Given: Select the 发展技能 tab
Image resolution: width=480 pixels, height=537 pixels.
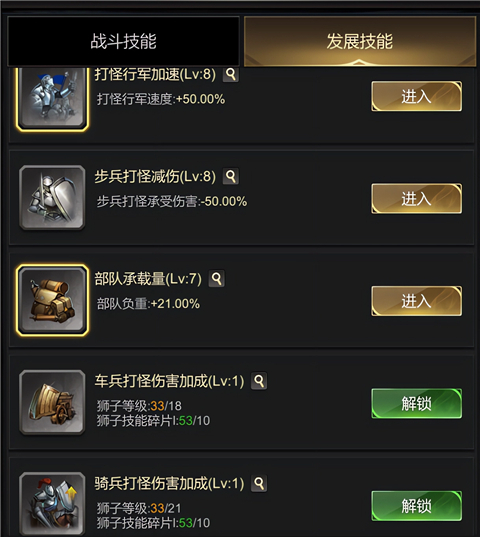Looking at the screenshot, I should click(x=360, y=41).
